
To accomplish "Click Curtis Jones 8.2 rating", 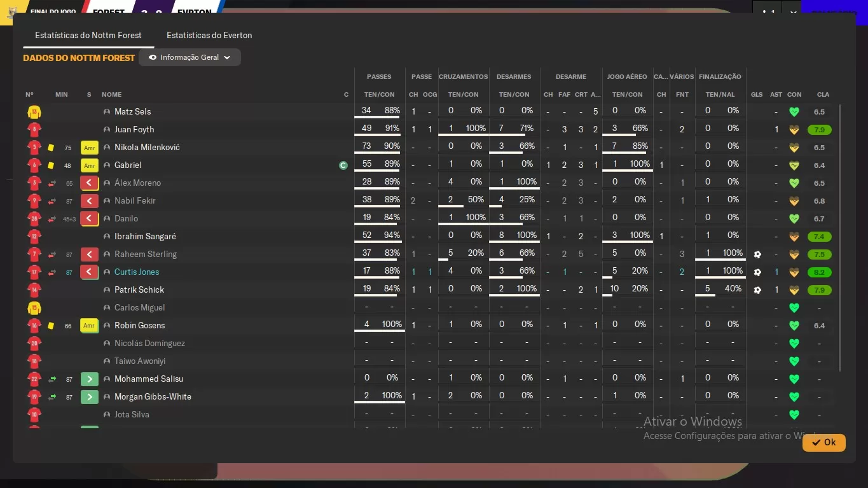I will pos(819,272).
